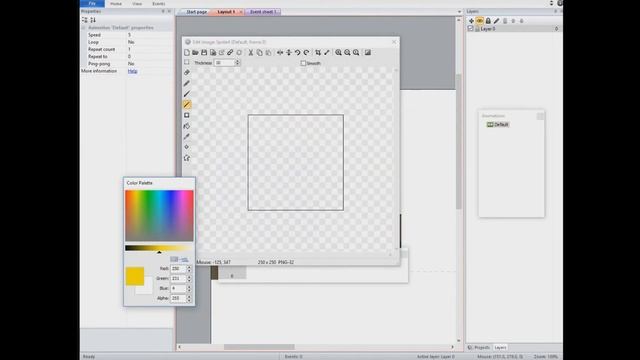Save the image with the floppy disk icon
Viewport: 640px width, 360px height.
204,53
